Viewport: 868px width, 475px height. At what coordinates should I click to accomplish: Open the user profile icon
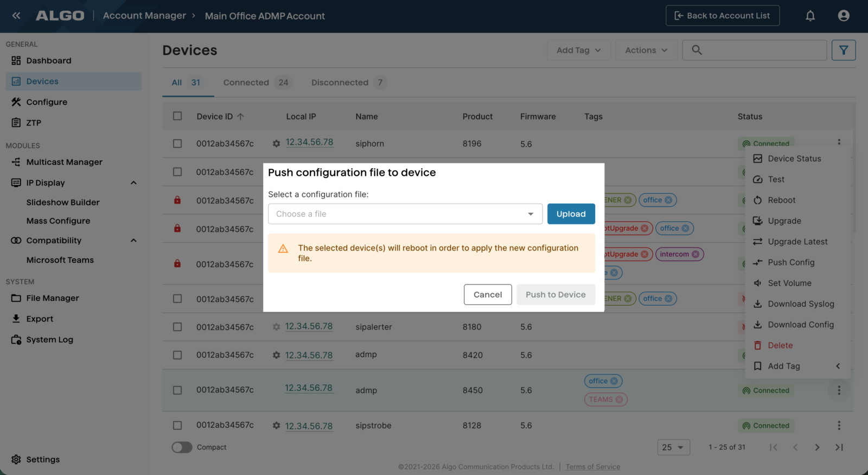(x=843, y=16)
